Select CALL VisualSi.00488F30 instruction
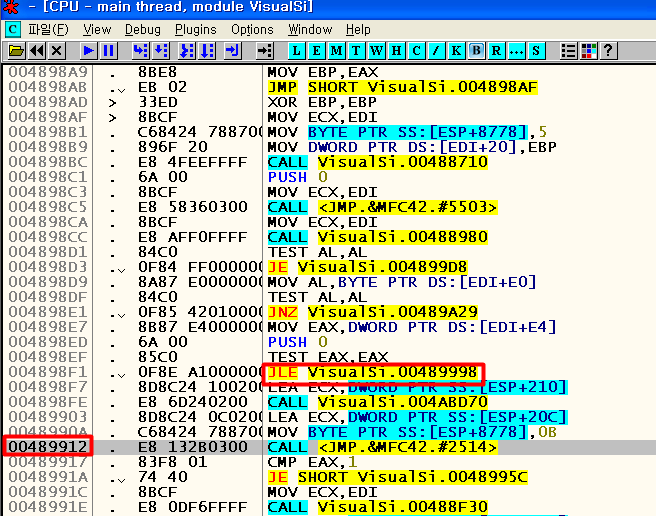 (377, 507)
